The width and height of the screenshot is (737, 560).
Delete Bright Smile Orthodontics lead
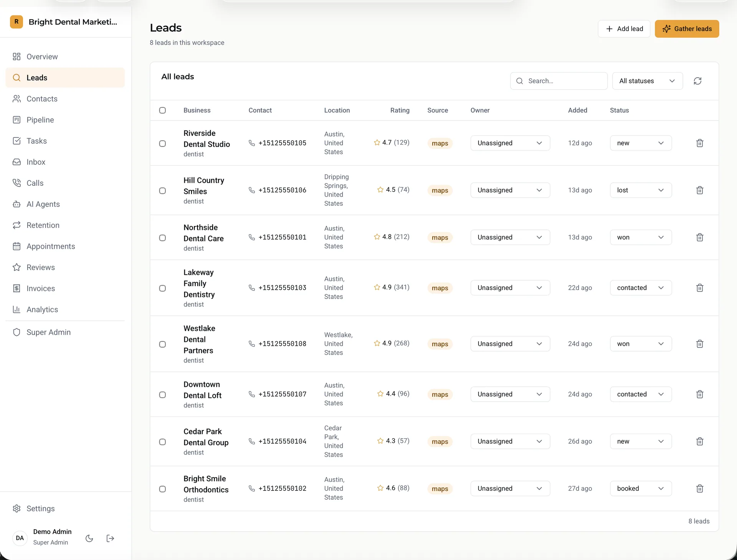click(x=699, y=489)
